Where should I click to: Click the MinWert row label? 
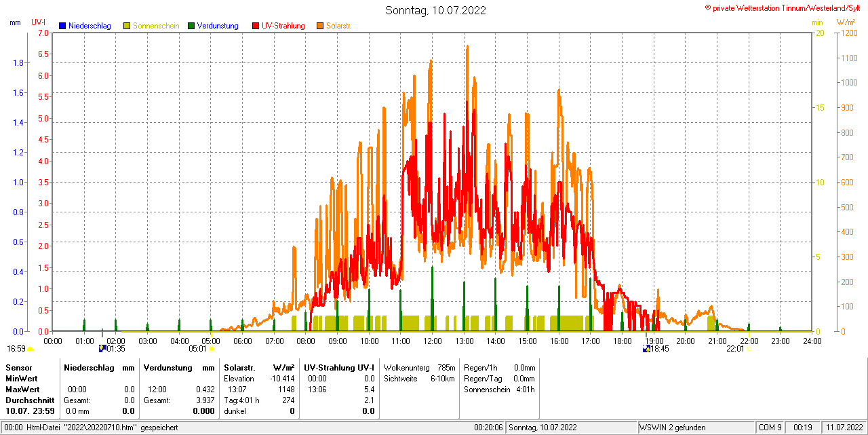pos(22,378)
